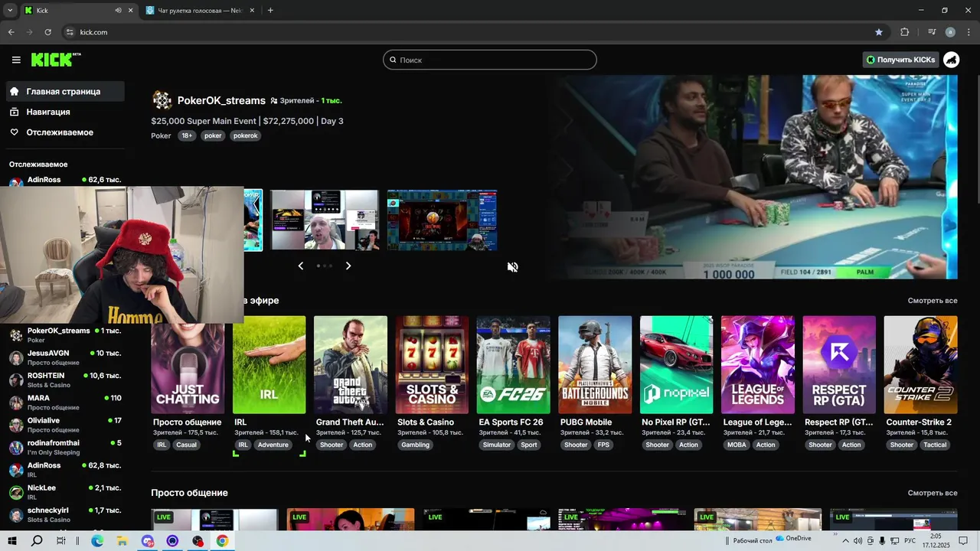This screenshot has height=551, width=980.
Task: Open the Kick hamburger sidebar menu
Action: [x=16, y=60]
